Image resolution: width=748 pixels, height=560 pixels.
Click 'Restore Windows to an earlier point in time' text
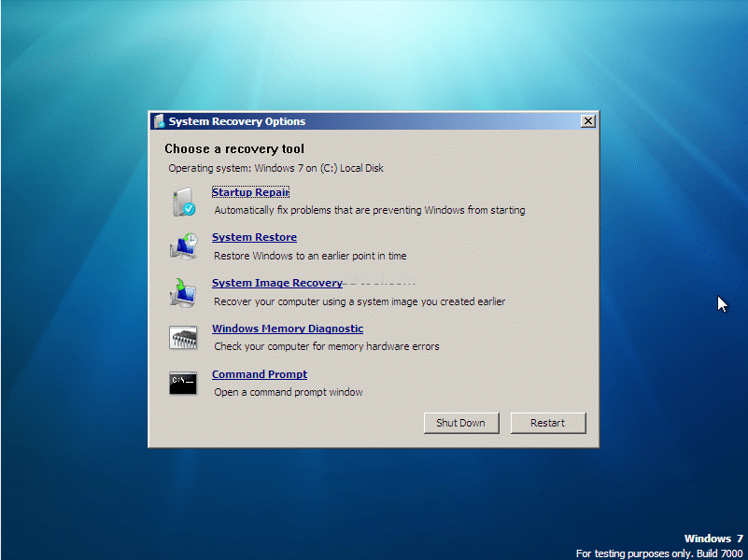(x=310, y=256)
